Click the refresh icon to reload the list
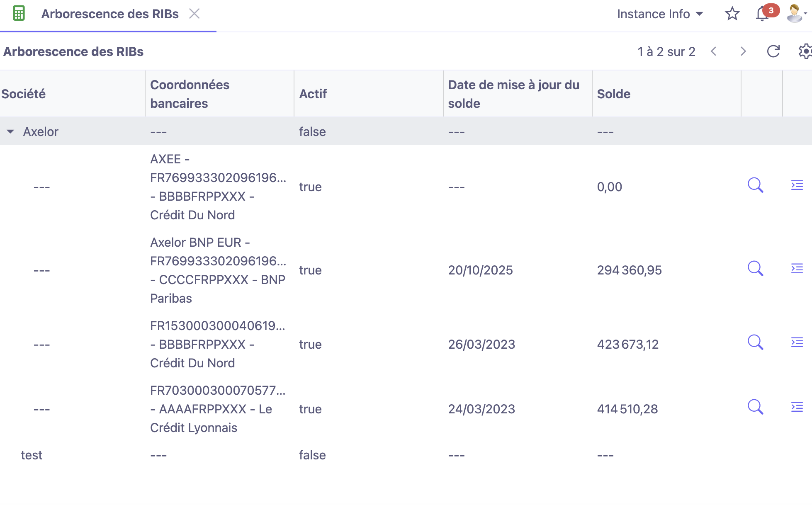The width and height of the screenshot is (812, 505). (773, 51)
